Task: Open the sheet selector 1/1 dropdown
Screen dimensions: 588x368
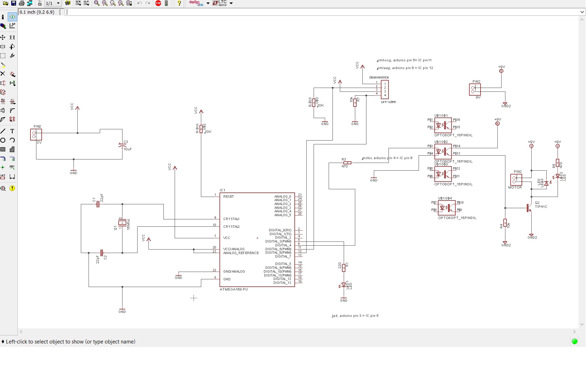Action: click(x=53, y=3)
